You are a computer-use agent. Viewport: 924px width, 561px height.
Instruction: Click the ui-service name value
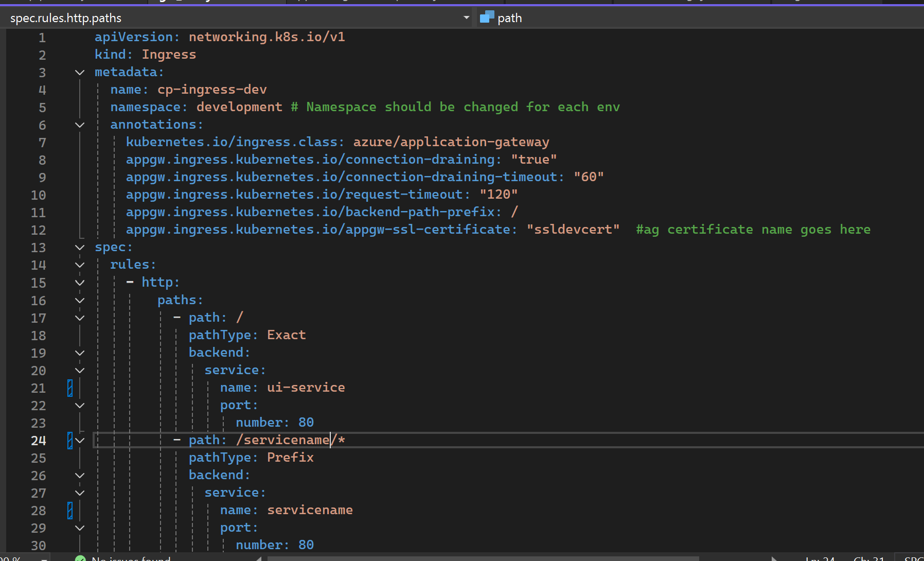point(306,388)
